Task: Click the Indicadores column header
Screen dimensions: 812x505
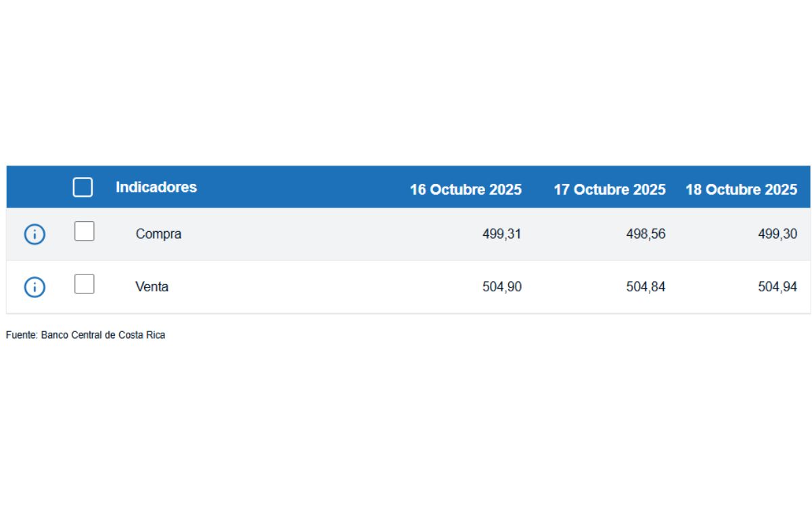Action: pyautogui.click(x=156, y=187)
